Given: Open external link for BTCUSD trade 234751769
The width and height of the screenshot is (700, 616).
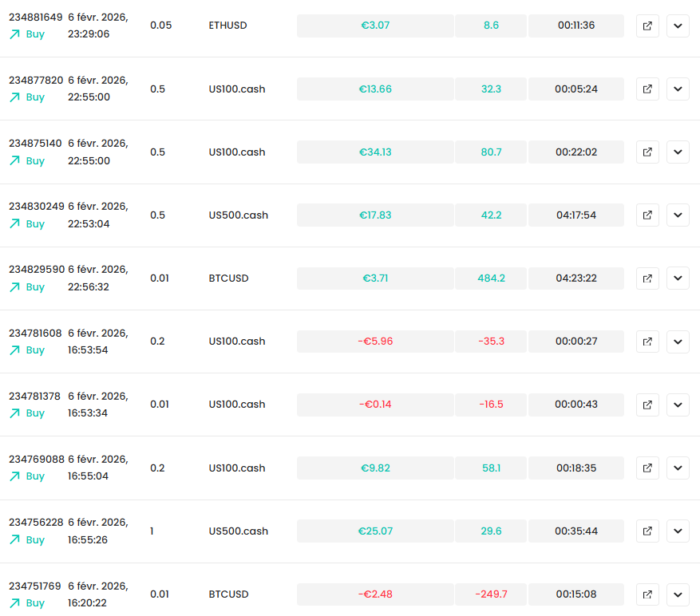Looking at the screenshot, I should 647,594.
